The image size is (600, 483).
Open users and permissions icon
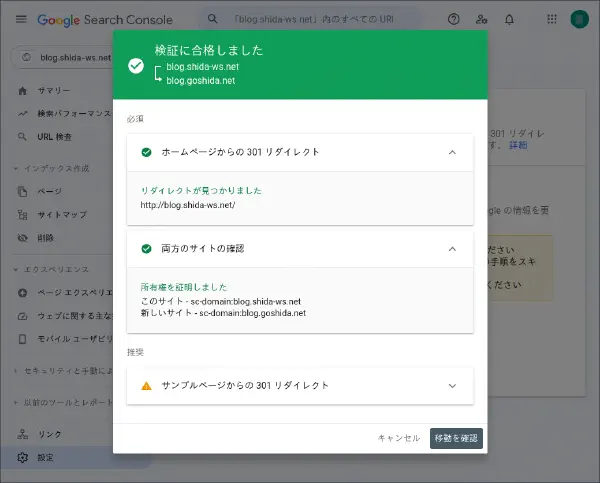(x=481, y=19)
